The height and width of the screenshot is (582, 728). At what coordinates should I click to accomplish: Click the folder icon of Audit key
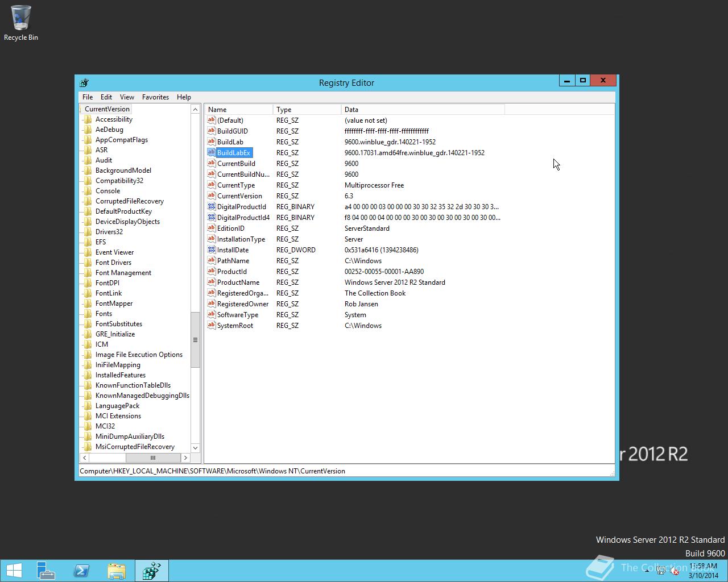tap(88, 160)
